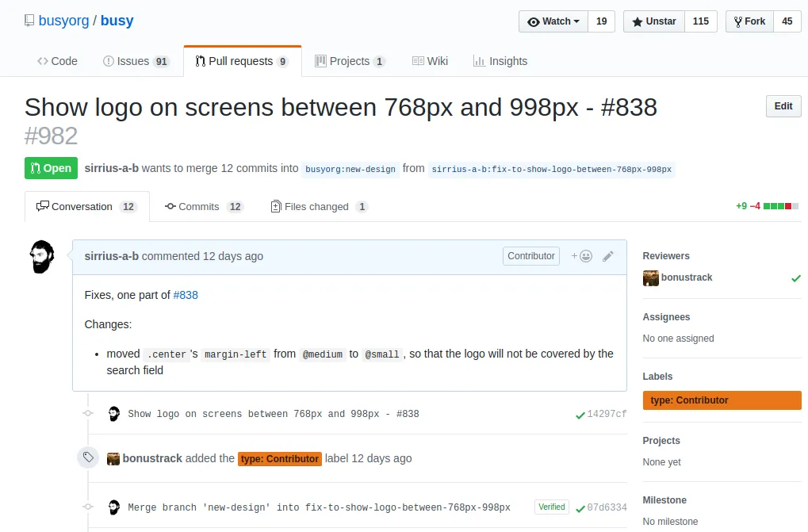Open the sirrius-a-b:fix-to-show-logo head branch
808x532 pixels.
pos(551,169)
